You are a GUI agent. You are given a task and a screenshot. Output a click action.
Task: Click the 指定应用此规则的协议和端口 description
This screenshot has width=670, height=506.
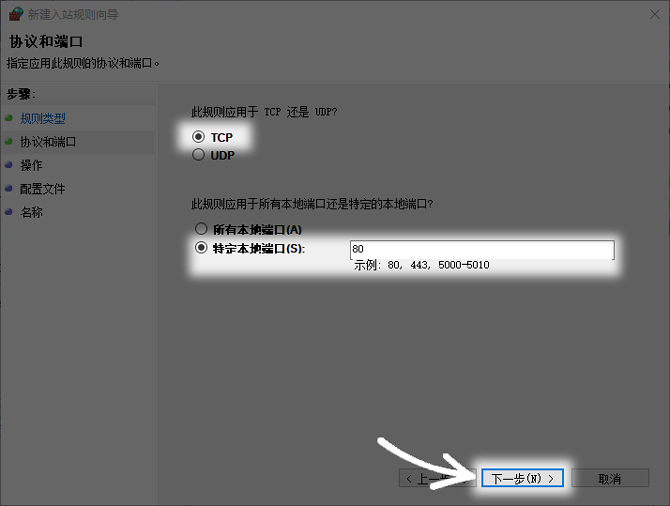[x=83, y=63]
